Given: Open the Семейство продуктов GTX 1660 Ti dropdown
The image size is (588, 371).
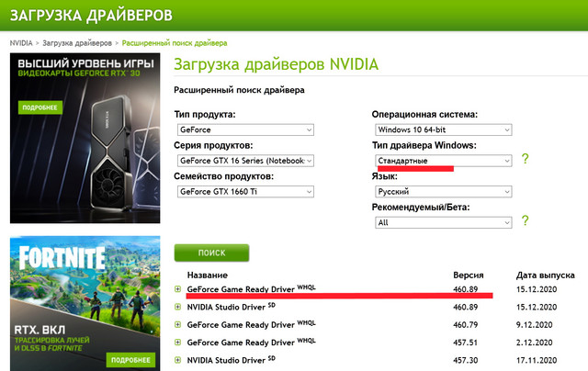Looking at the screenshot, I should (245, 192).
